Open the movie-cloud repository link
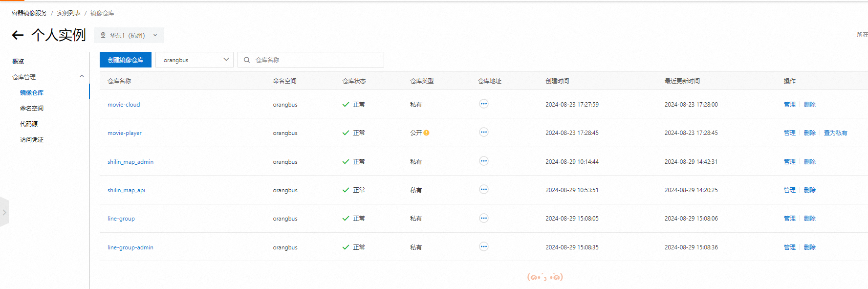 point(124,105)
